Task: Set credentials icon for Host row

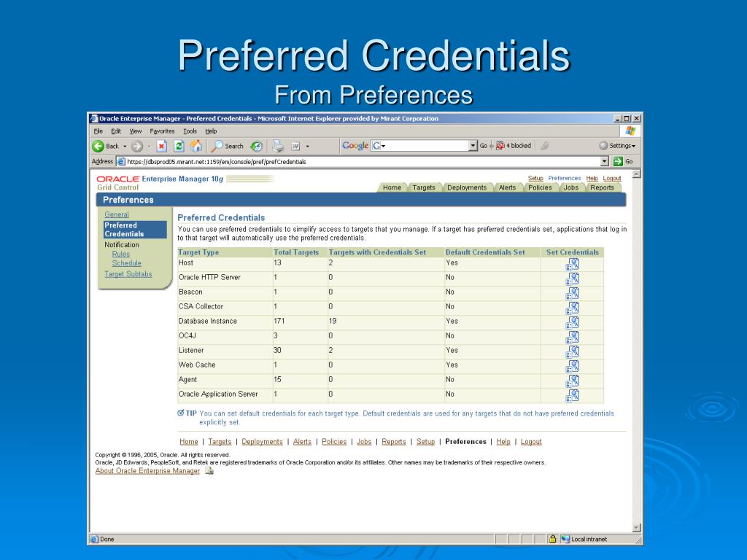Action: (572, 264)
